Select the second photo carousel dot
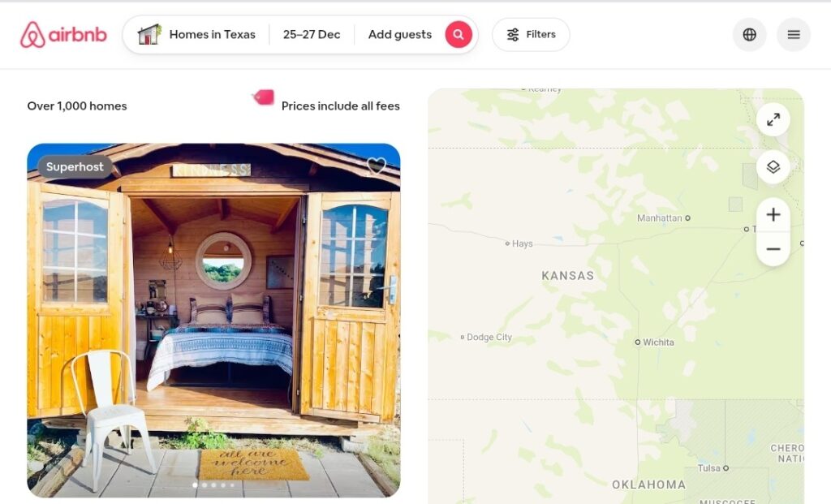This screenshot has height=504, width=831. coord(205,485)
